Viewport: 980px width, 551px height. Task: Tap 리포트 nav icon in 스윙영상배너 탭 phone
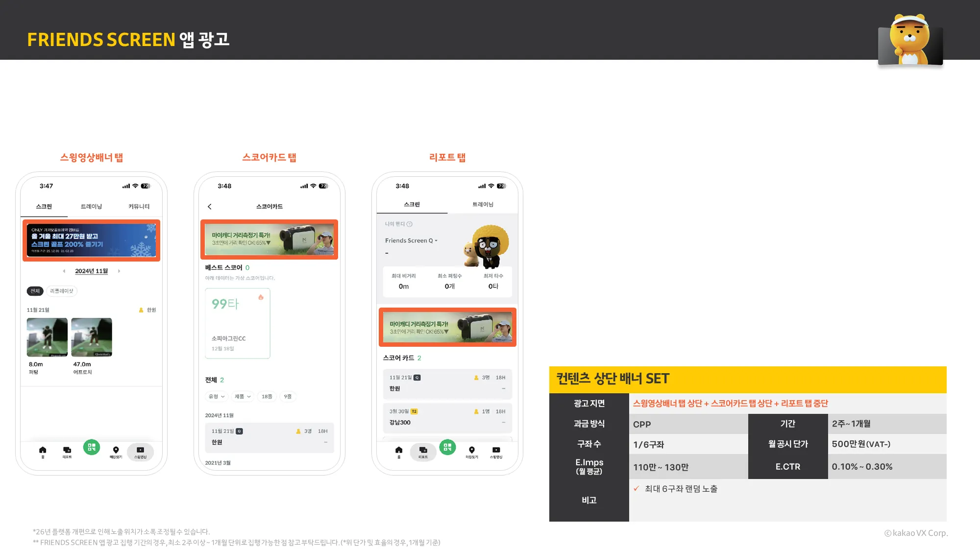click(67, 450)
